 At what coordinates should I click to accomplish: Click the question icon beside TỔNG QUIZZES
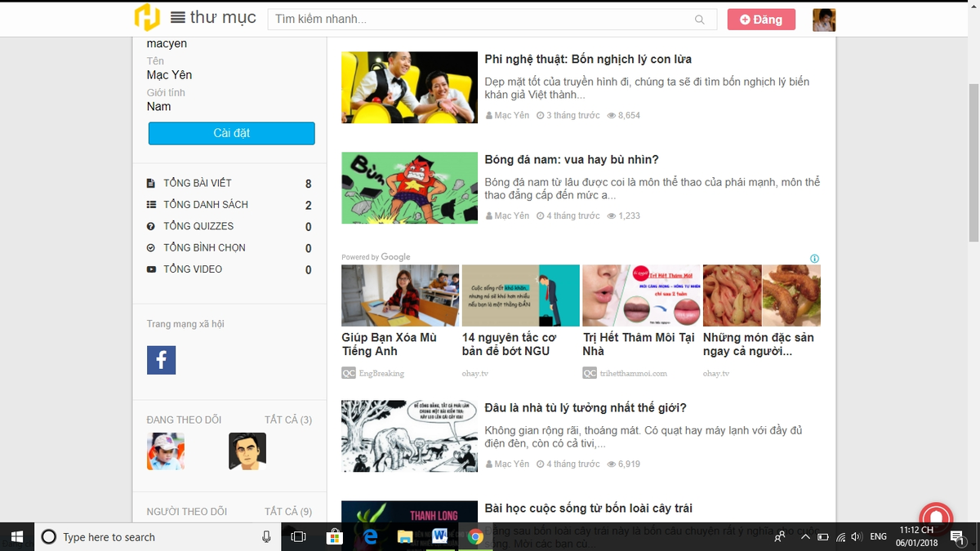pyautogui.click(x=150, y=226)
